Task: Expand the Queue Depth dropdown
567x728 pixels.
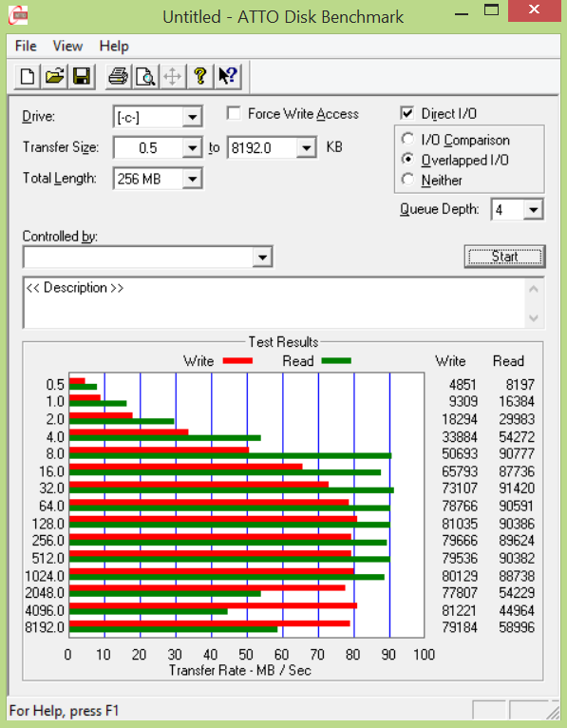Action: tap(533, 210)
